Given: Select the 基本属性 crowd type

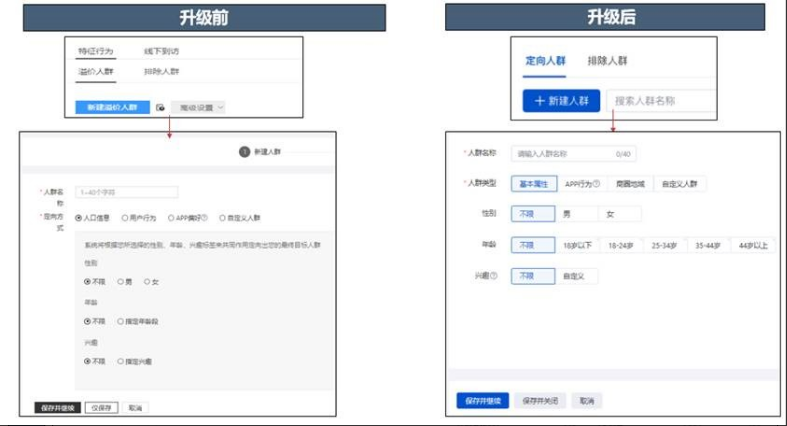Looking at the screenshot, I should [534, 184].
